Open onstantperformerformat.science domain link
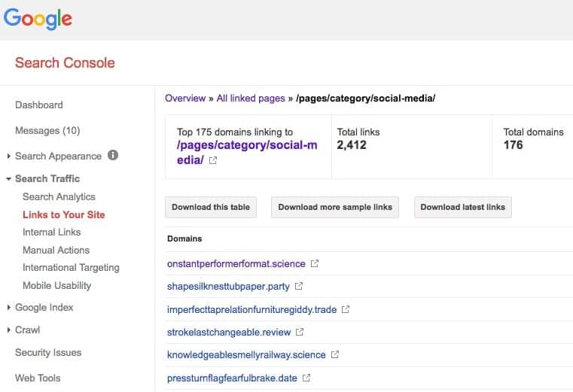Viewport: 573px width, 392px height. point(236,264)
